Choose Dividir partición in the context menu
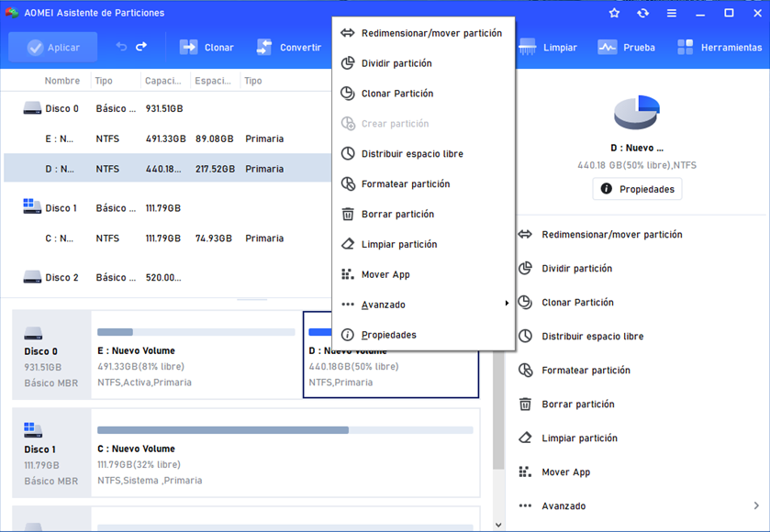Image resolution: width=770 pixels, height=532 pixels. pyautogui.click(x=396, y=63)
